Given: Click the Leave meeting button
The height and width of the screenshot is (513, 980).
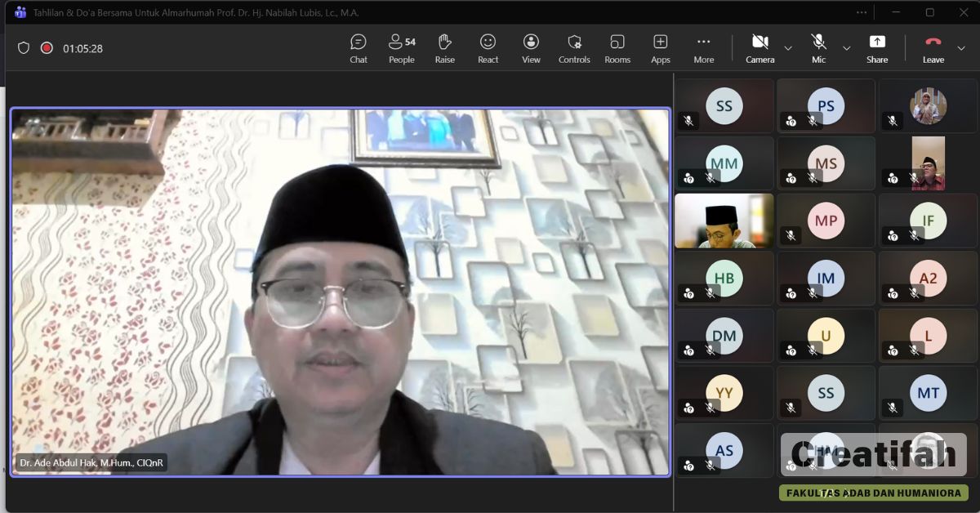Looking at the screenshot, I should 933,48.
